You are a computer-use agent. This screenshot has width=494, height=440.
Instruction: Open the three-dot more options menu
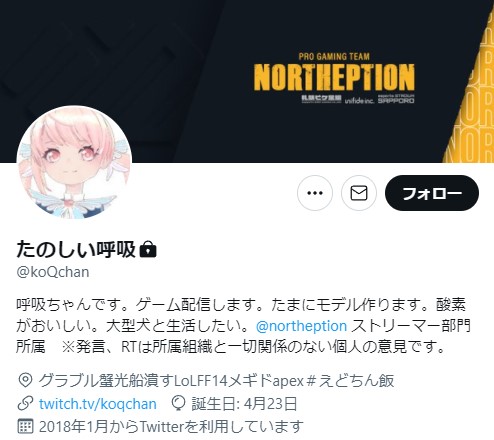click(x=315, y=193)
